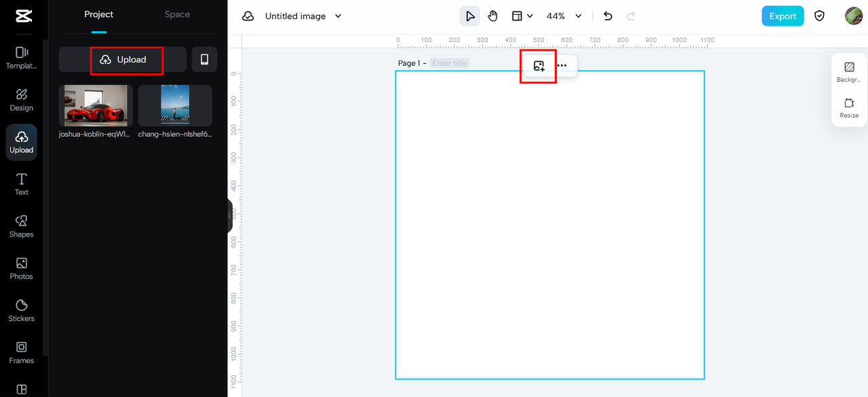Screen dimensions: 868x397
Task: Open the Background settings panel
Action: (x=849, y=72)
